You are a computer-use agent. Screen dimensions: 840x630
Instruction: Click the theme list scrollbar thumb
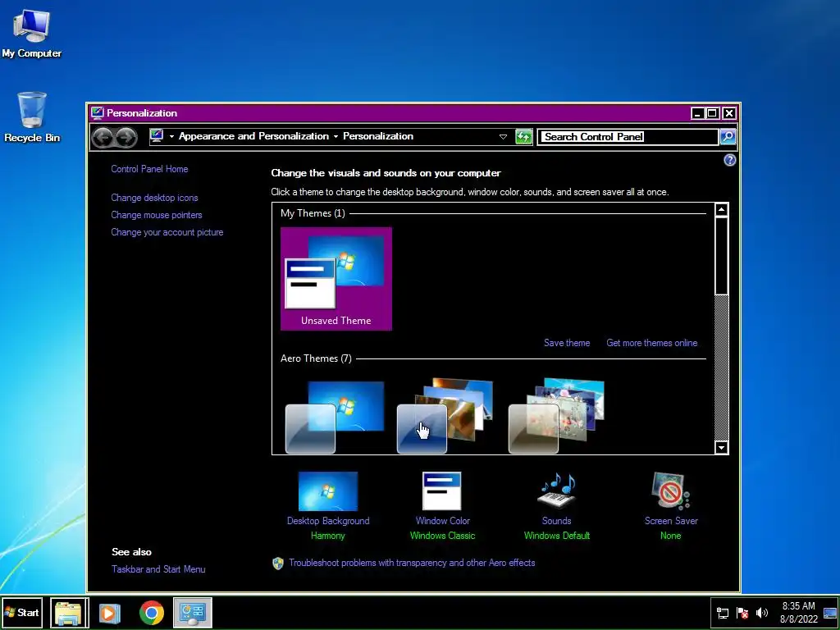coord(722,256)
